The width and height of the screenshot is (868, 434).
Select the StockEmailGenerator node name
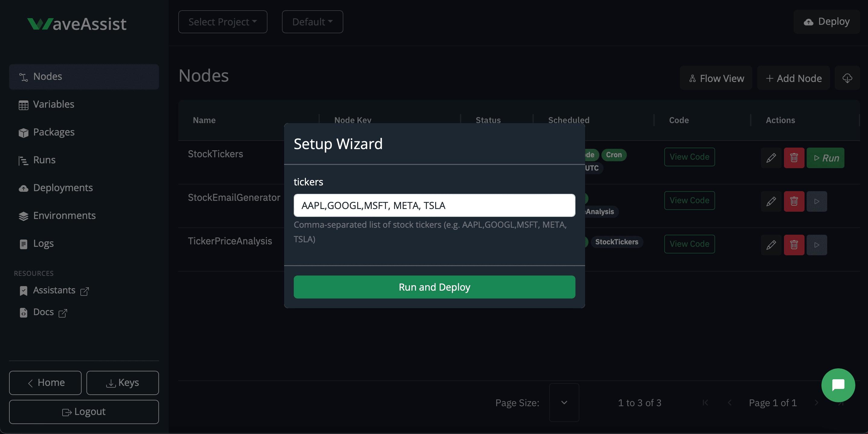point(234,197)
